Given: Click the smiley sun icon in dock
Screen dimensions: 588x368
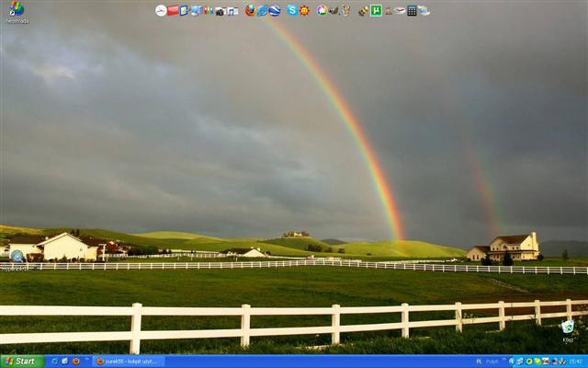Looking at the screenshot, I should pos(304,10).
